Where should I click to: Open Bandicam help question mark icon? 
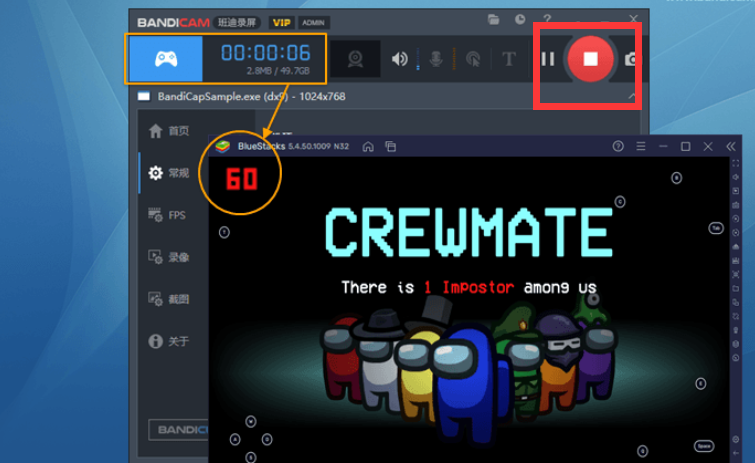click(x=547, y=19)
